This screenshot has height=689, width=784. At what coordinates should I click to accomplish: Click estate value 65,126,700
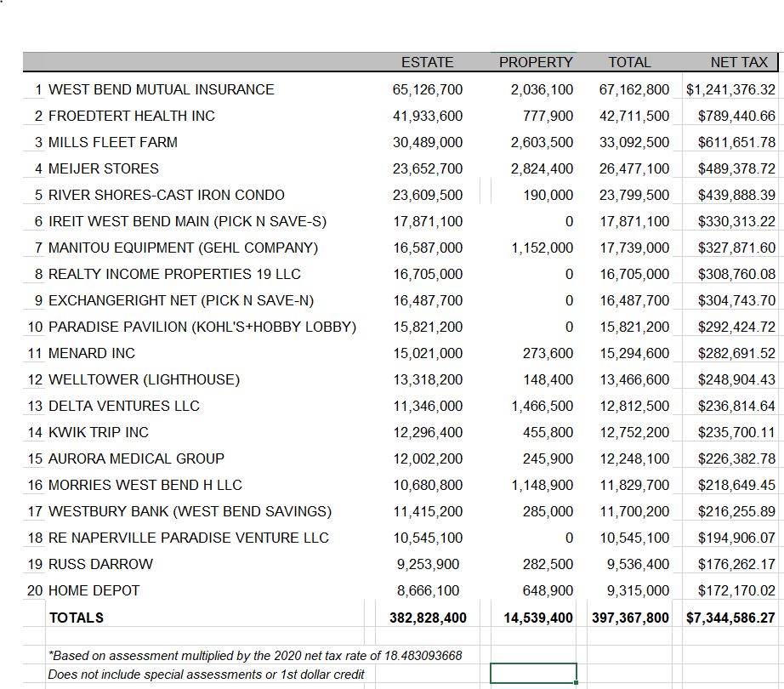(x=428, y=89)
